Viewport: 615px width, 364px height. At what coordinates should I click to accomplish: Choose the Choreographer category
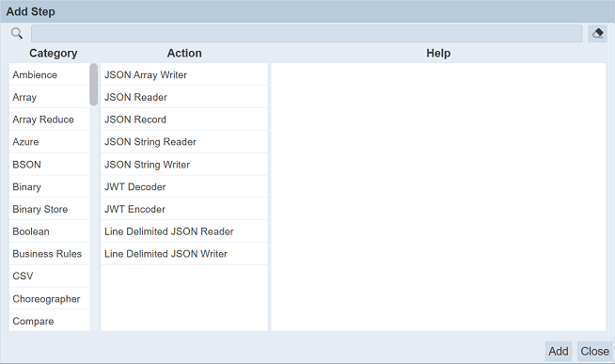point(50,298)
